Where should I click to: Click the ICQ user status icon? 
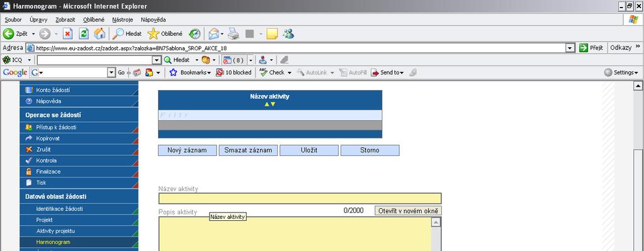(x=263, y=60)
